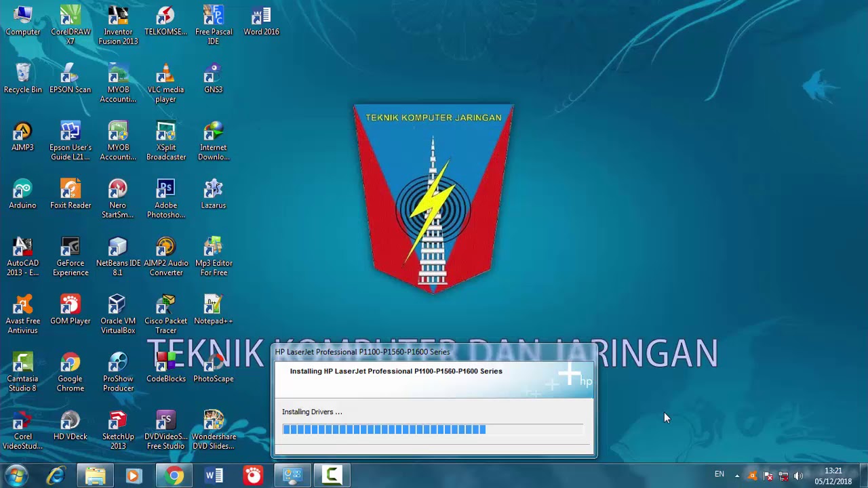Open Cisco Packet Tracer shortcut
Screen dimensions: 868x488
pyautogui.click(x=165, y=314)
